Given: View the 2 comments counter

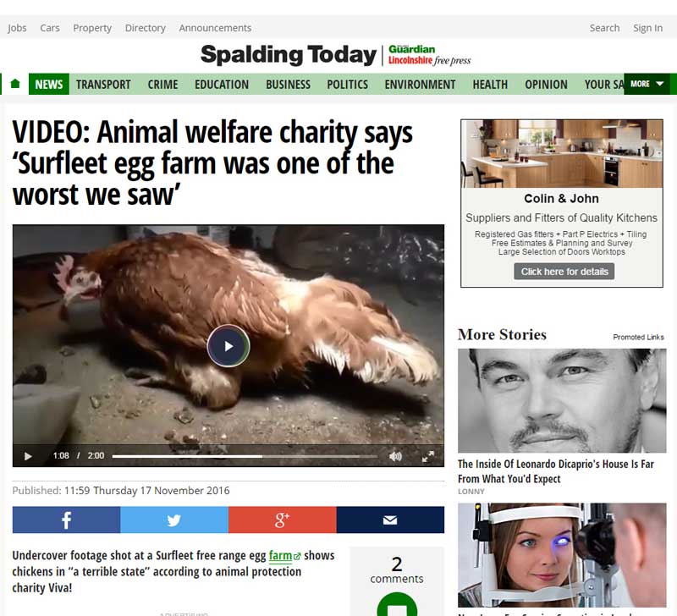Looking at the screenshot, I should pyautogui.click(x=397, y=570).
